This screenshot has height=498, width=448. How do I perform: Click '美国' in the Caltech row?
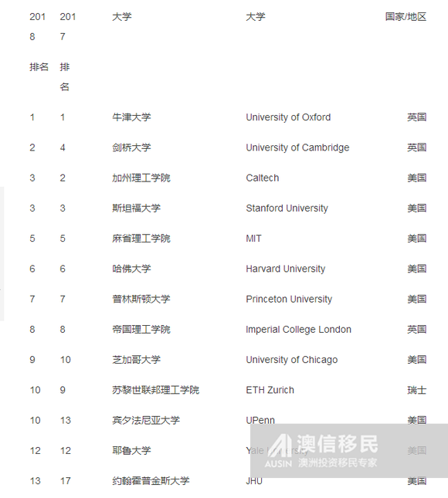click(x=417, y=178)
